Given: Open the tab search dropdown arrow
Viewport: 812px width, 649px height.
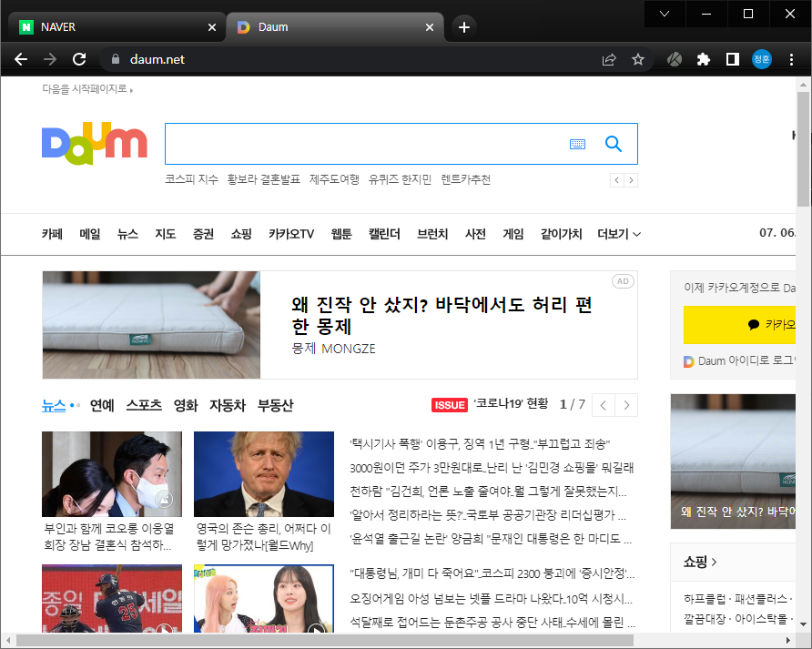Looking at the screenshot, I should [665, 14].
